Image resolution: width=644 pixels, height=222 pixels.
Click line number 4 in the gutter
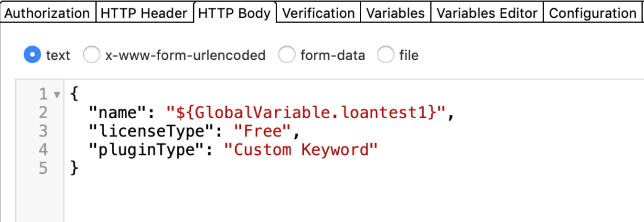[x=43, y=150]
